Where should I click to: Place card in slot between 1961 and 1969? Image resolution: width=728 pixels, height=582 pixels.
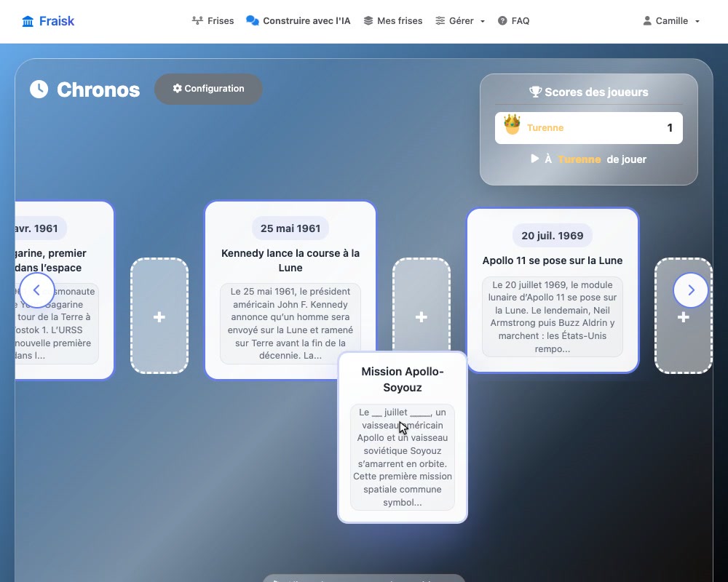coord(421,305)
